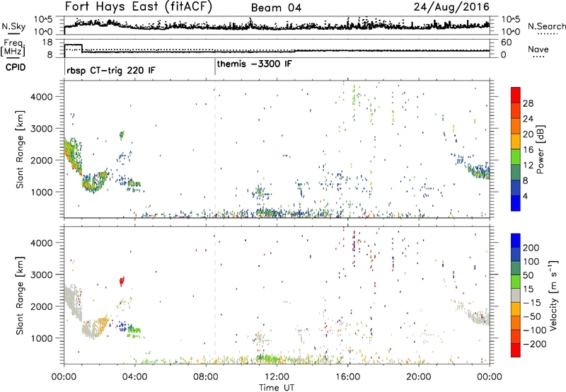Click the 'Beam 04' label
Image resolution: width=566 pixels, height=392 pixels.
tap(276, 8)
